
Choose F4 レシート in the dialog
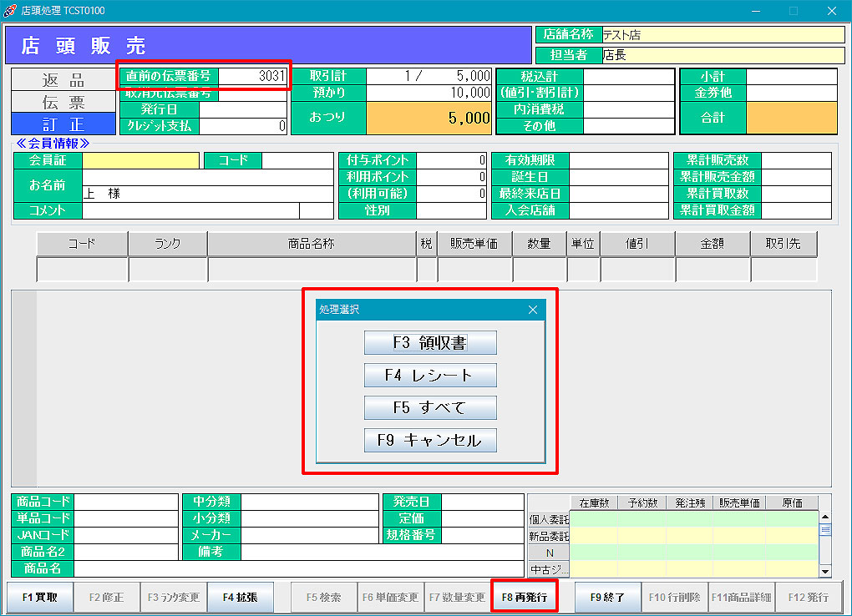430,376
